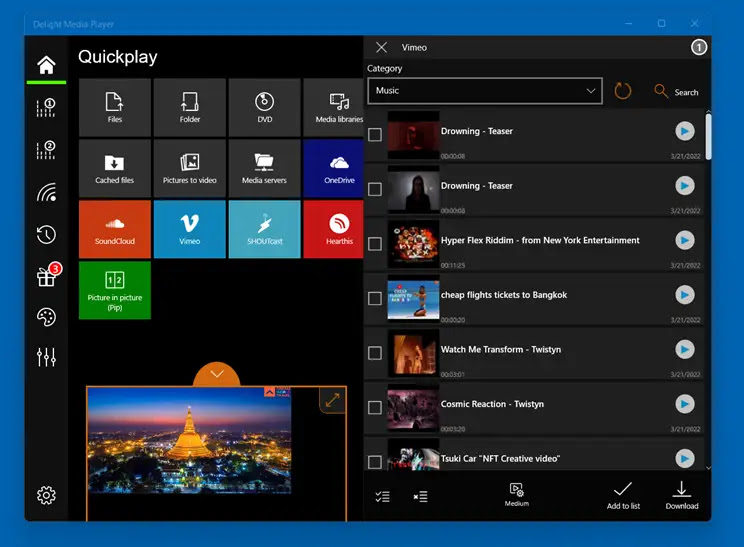Click the Download button

682,496
